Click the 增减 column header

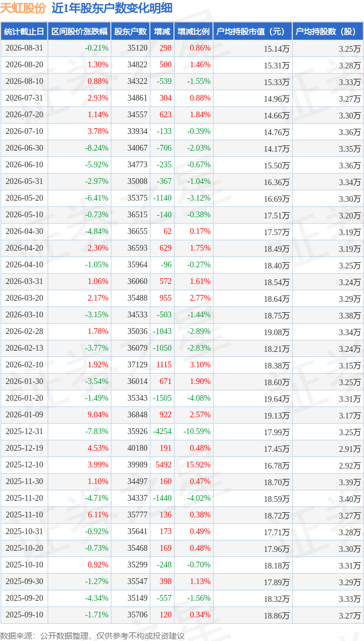[162, 32]
